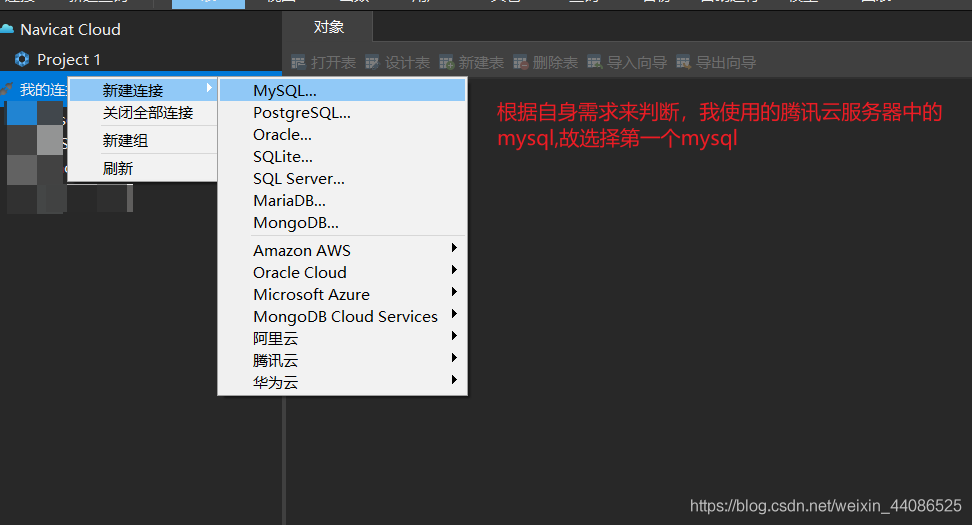The image size is (972, 525).
Task: Click the Project 1 gear icon
Action: [22, 60]
